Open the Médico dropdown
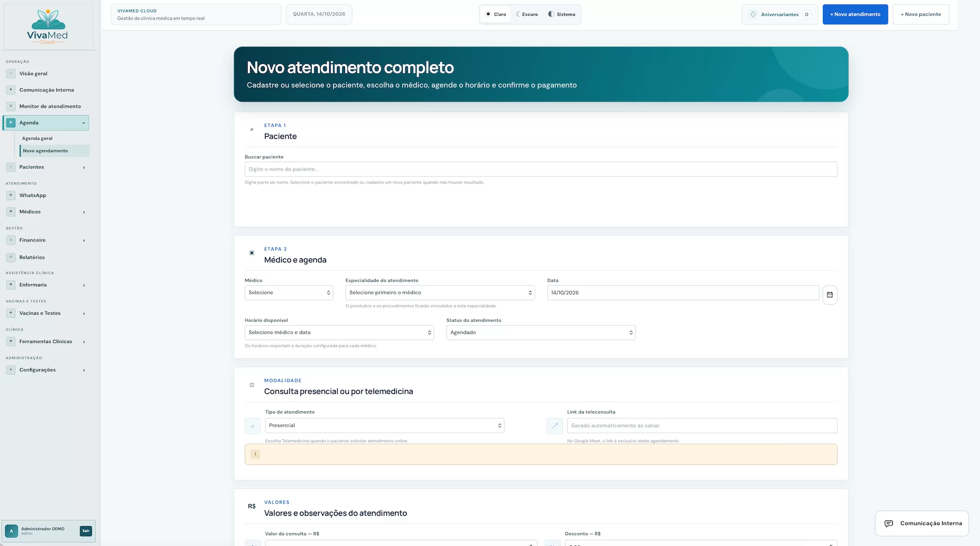 pyautogui.click(x=289, y=293)
